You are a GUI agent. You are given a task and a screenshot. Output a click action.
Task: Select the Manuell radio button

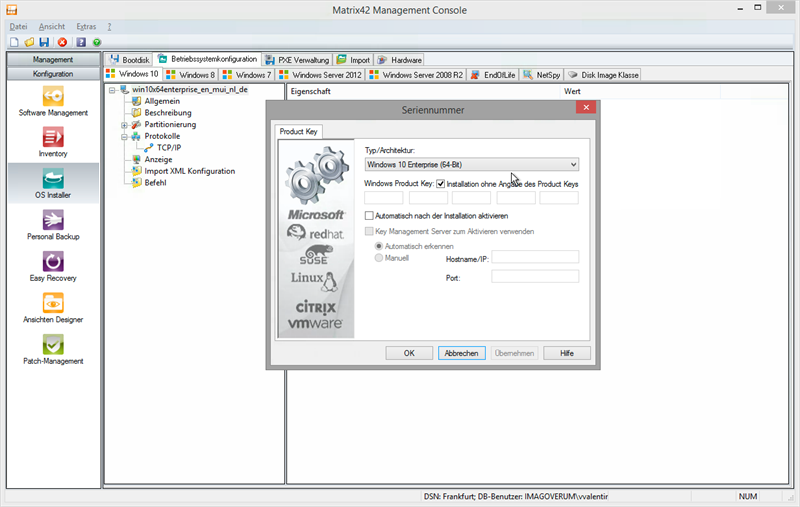click(378, 258)
